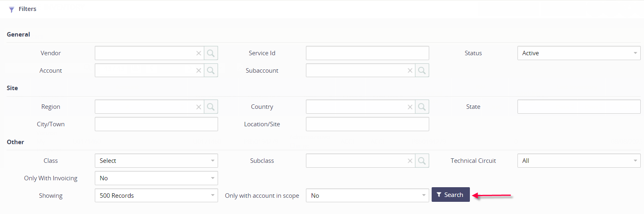Image resolution: width=644 pixels, height=214 pixels.
Task: Click the Technical Circuit label
Action: pyautogui.click(x=473, y=161)
